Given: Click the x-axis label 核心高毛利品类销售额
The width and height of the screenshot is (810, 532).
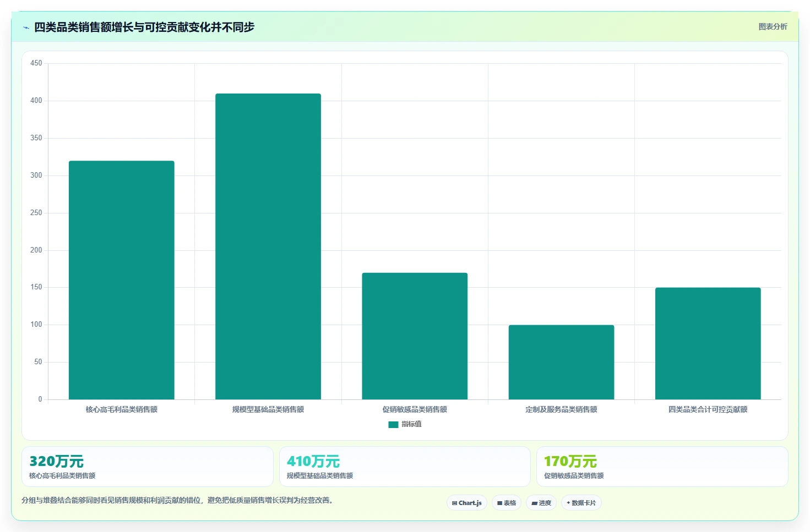Looking at the screenshot, I should pos(122,409).
